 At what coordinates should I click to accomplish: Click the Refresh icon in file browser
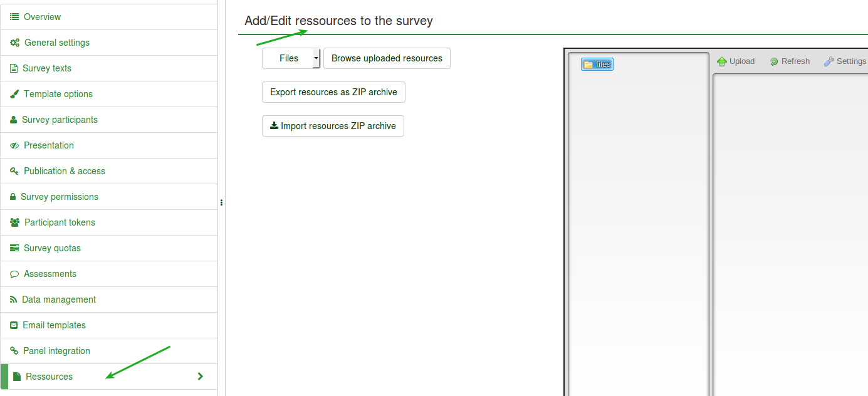tap(774, 61)
